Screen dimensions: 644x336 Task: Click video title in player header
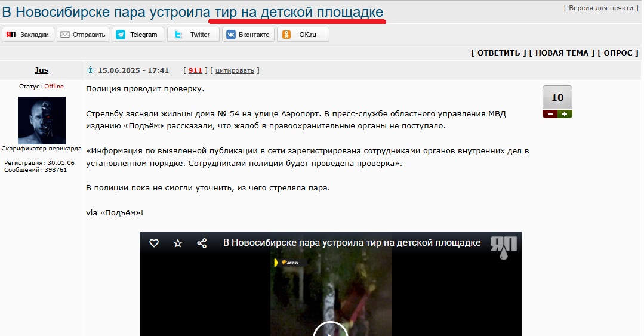pyautogui.click(x=352, y=243)
